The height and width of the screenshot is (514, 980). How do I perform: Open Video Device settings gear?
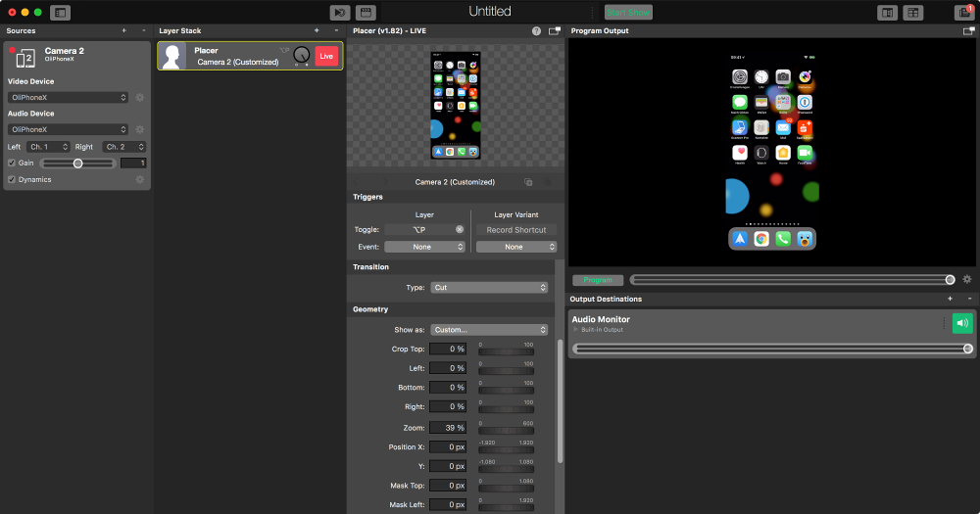pyautogui.click(x=139, y=98)
